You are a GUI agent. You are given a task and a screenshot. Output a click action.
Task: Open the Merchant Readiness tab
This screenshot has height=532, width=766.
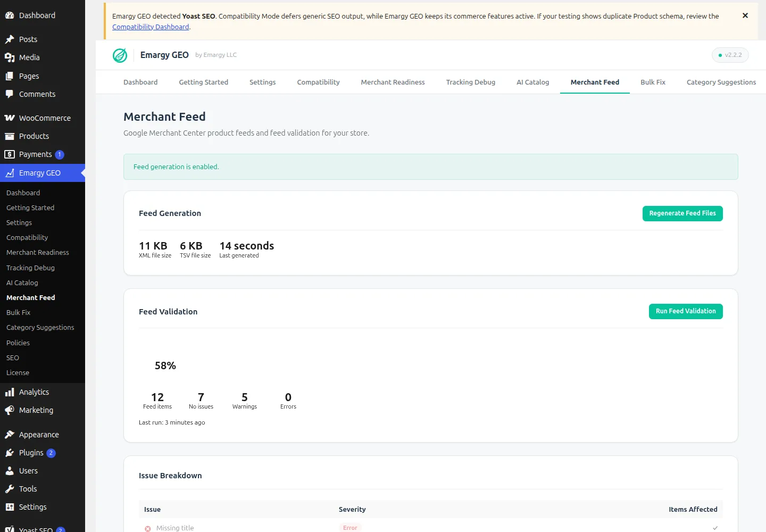[x=393, y=82]
